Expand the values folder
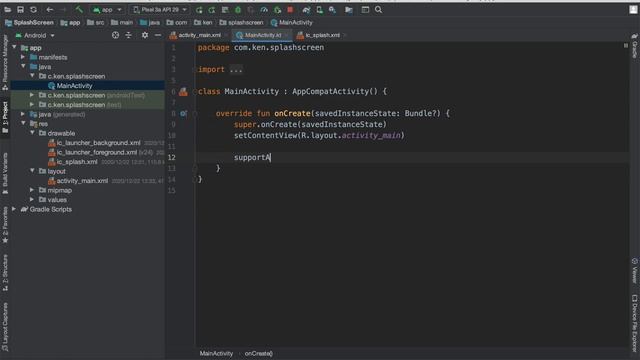Screen dimensions: 640x360 click(x=32, y=200)
